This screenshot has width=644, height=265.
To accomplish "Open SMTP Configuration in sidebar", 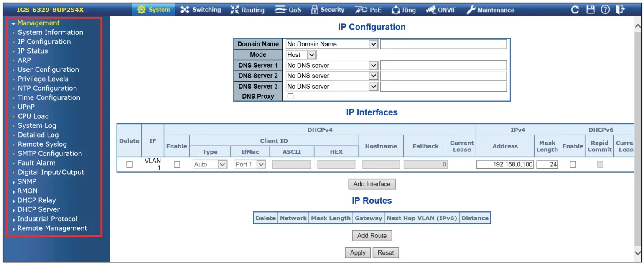I will (50, 153).
